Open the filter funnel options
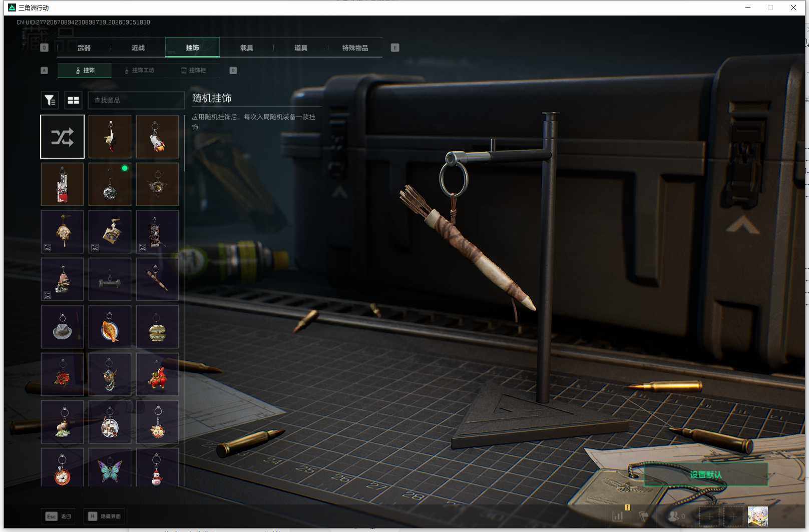The image size is (809, 532). pos(50,100)
